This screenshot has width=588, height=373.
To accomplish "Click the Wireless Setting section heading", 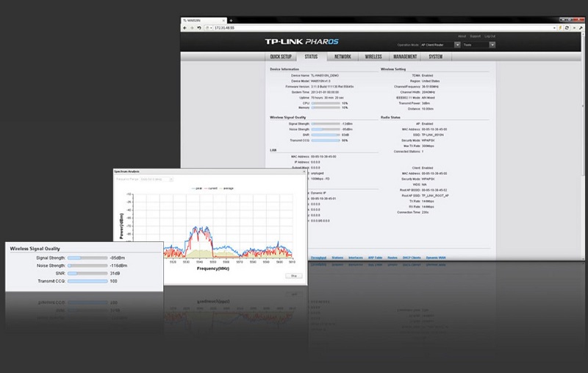I will click(x=393, y=69).
